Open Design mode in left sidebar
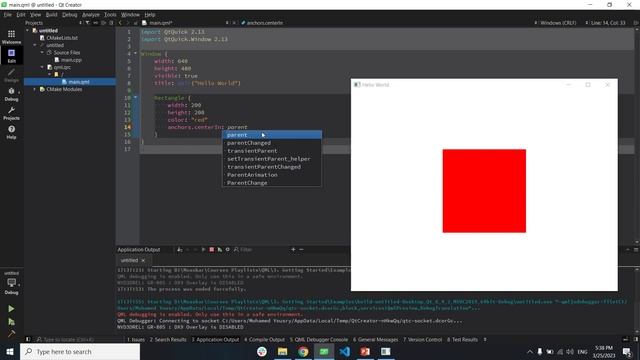 [11, 75]
